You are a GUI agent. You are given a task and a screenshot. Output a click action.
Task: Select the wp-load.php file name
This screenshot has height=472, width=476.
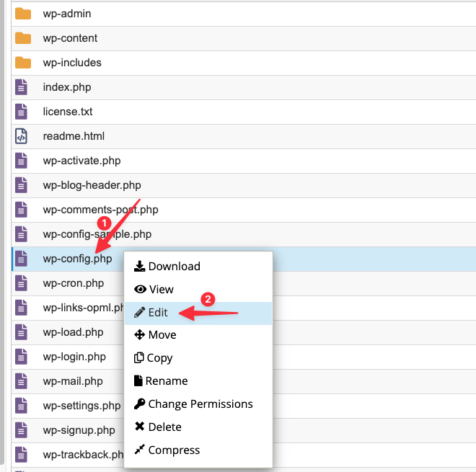73,332
